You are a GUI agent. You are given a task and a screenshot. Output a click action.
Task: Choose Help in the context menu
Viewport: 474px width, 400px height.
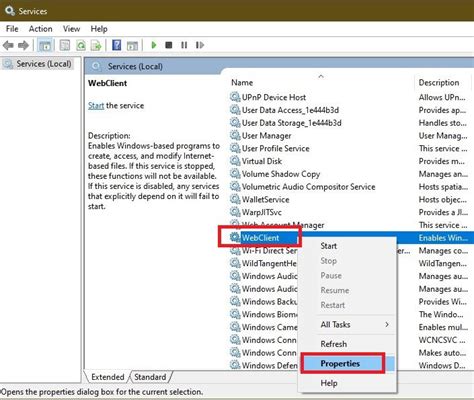(x=347, y=383)
